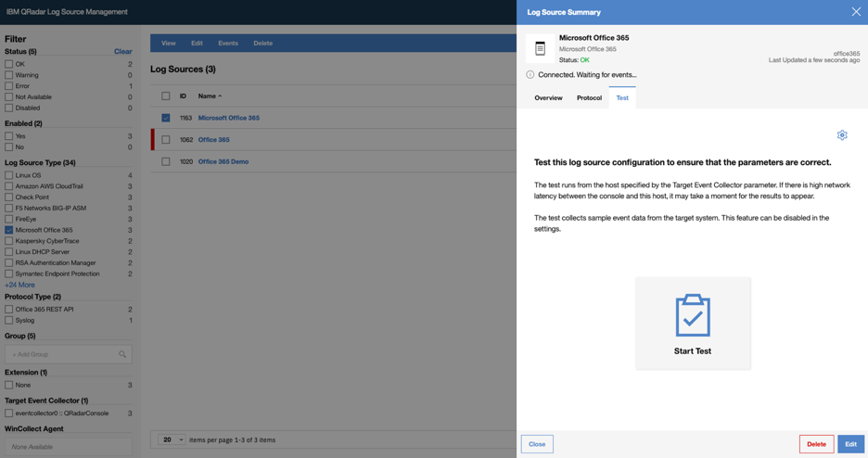Click WinCollect Agent None Available field
Image resolution: width=868 pixels, height=458 pixels.
pos(68,447)
